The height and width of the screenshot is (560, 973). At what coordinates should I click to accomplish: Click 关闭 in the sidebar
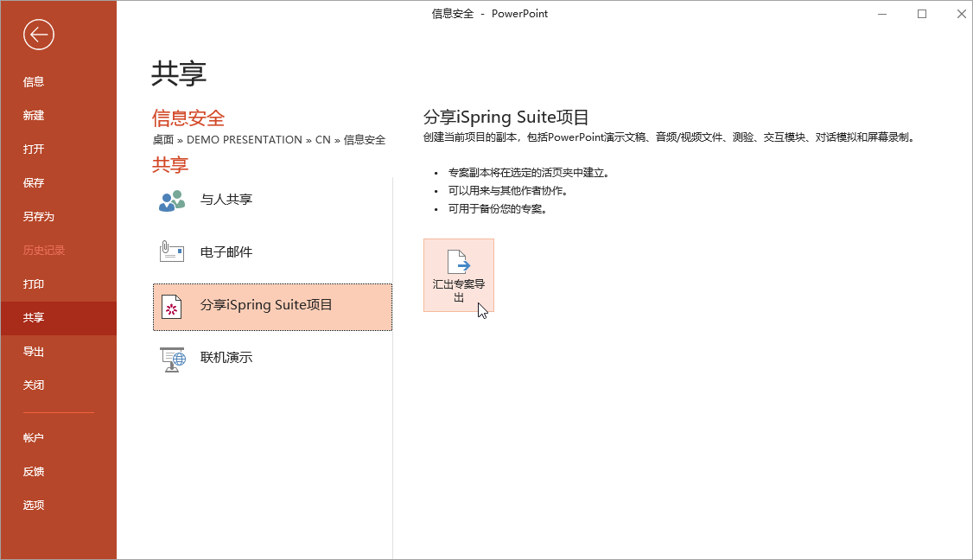[x=34, y=385]
